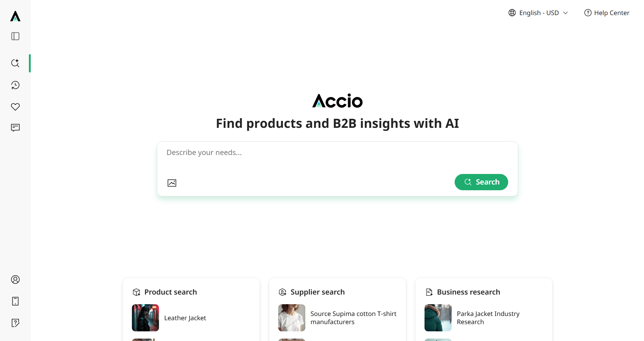
Task: Click the mobile app phone icon
Action: pyautogui.click(x=15, y=301)
